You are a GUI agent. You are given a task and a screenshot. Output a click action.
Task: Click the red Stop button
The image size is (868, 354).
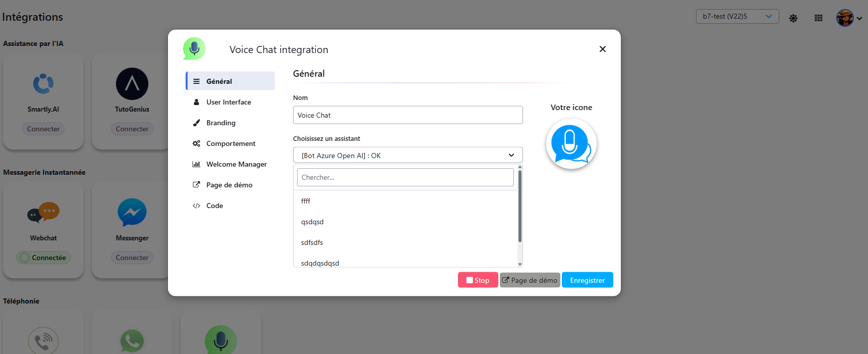tap(478, 280)
